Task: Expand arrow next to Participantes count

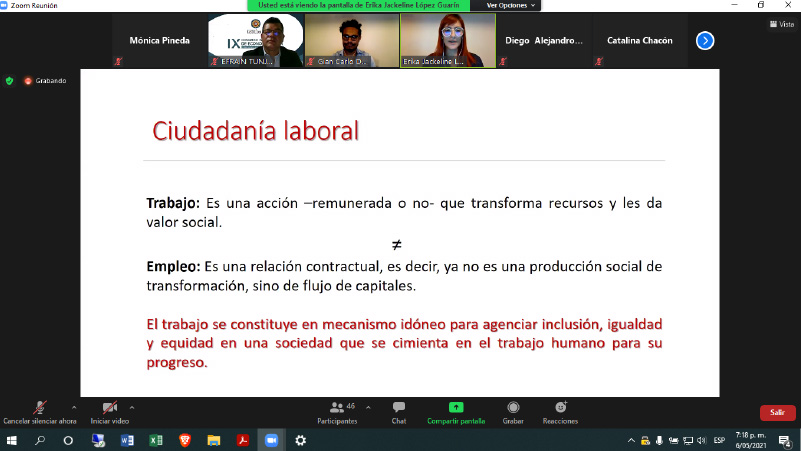Action: pos(368,408)
